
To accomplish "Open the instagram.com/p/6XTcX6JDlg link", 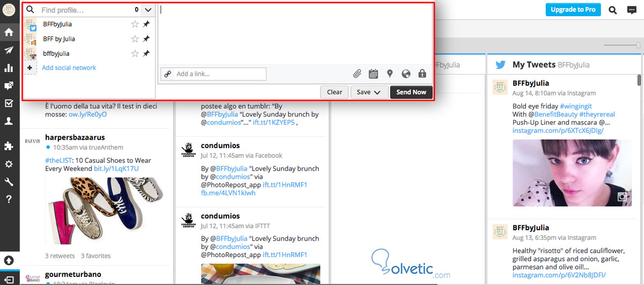I will pos(558,130).
